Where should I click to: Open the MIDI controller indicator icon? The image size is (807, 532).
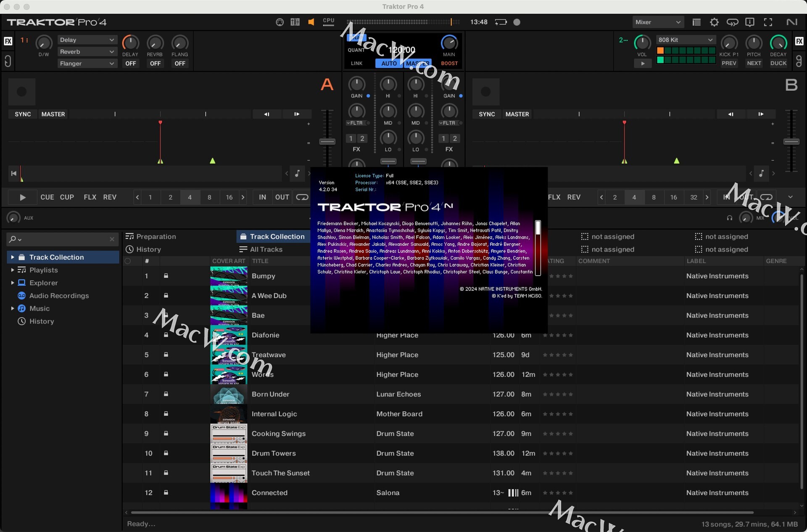280,22
